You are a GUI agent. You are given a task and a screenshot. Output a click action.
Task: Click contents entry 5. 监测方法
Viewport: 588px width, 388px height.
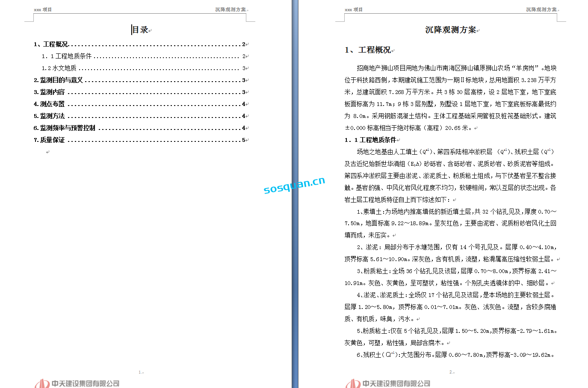click(x=50, y=116)
